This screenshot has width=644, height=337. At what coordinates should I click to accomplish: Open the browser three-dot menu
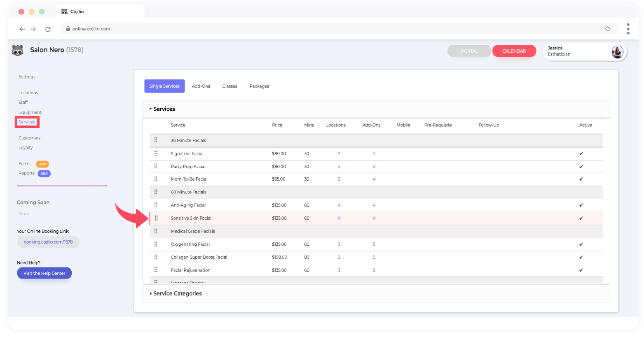tap(628, 29)
